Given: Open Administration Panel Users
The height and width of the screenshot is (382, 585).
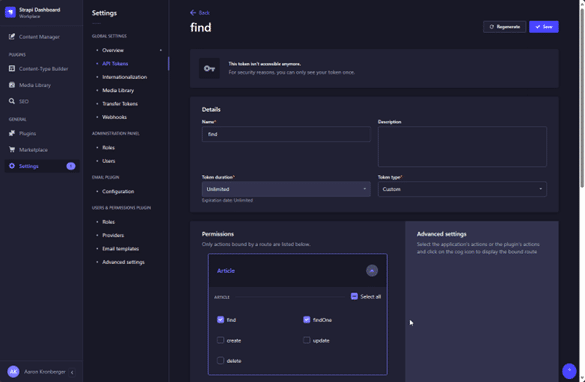Looking at the screenshot, I should 109,161.
